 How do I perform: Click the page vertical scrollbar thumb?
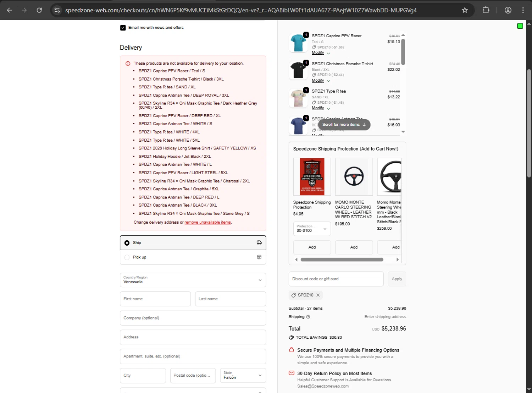pos(529,123)
